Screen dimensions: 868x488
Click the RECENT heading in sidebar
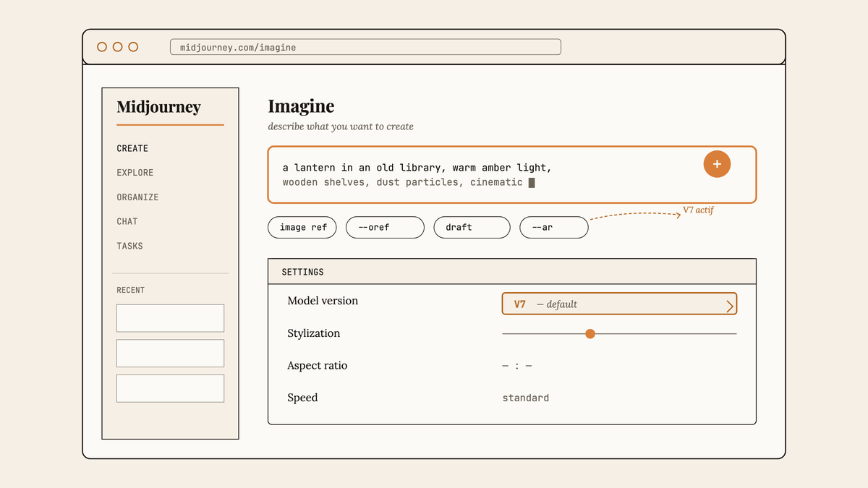coord(131,290)
